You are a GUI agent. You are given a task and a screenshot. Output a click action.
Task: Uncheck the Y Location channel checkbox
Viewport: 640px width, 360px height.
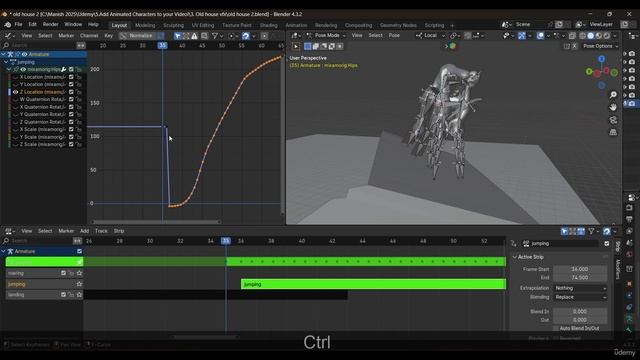coord(71,84)
